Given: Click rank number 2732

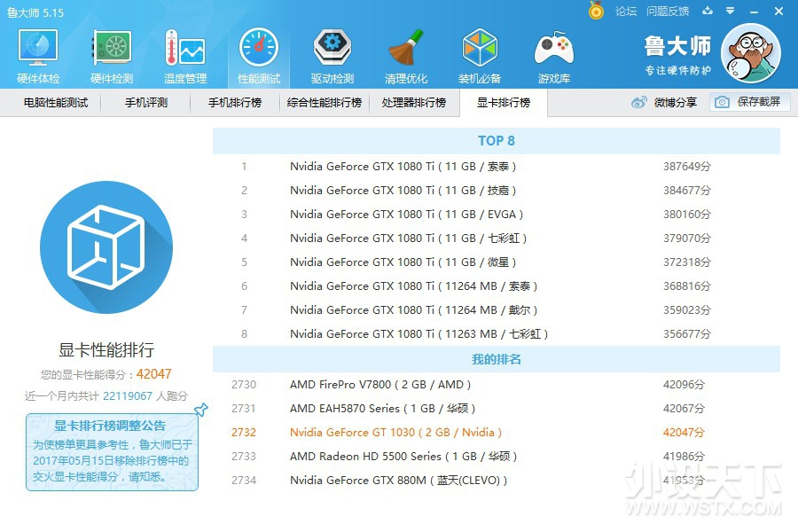Looking at the screenshot, I should (244, 432).
